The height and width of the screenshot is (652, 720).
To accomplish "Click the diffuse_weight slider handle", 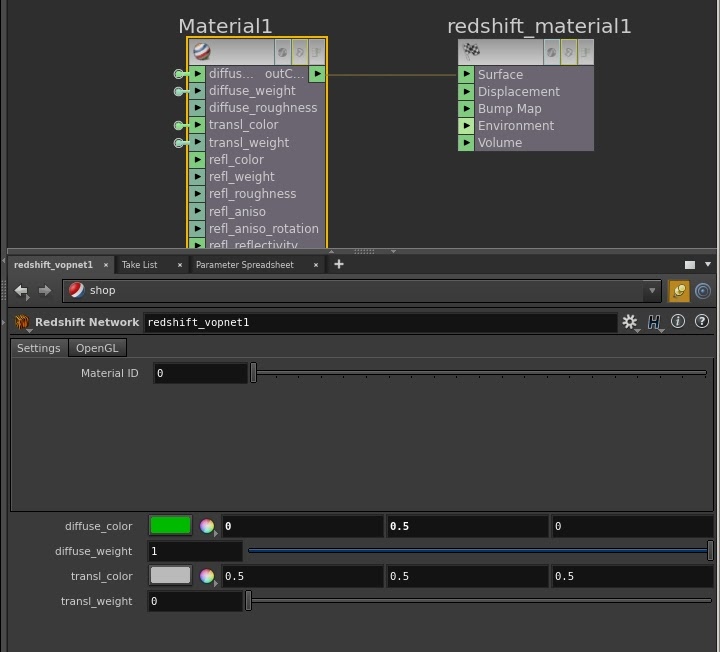I will (x=710, y=551).
